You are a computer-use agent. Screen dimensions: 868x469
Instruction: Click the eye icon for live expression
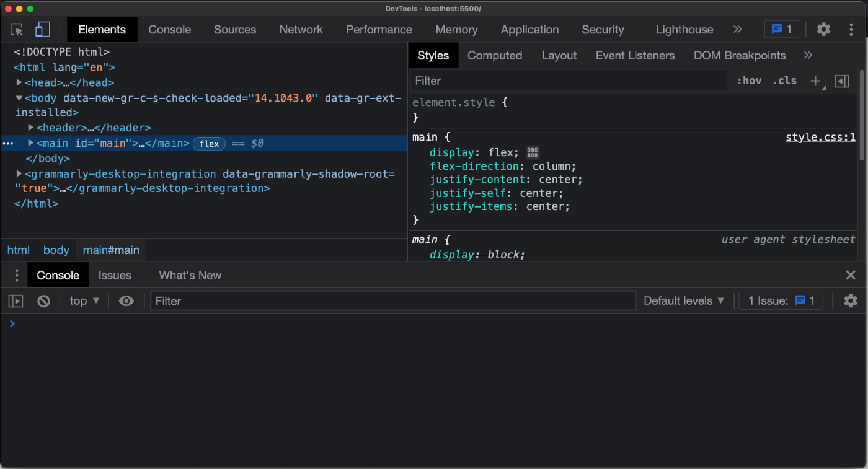pyautogui.click(x=126, y=301)
